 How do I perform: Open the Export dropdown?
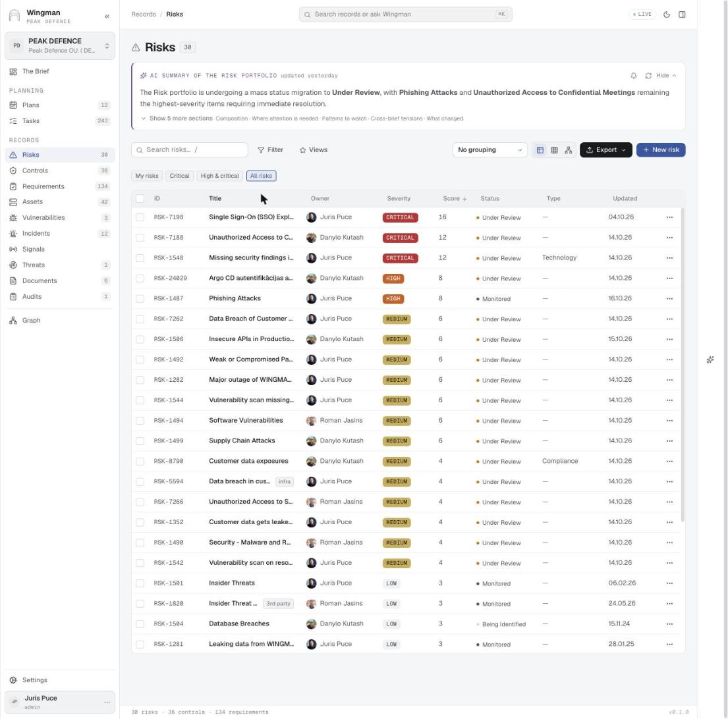point(606,150)
